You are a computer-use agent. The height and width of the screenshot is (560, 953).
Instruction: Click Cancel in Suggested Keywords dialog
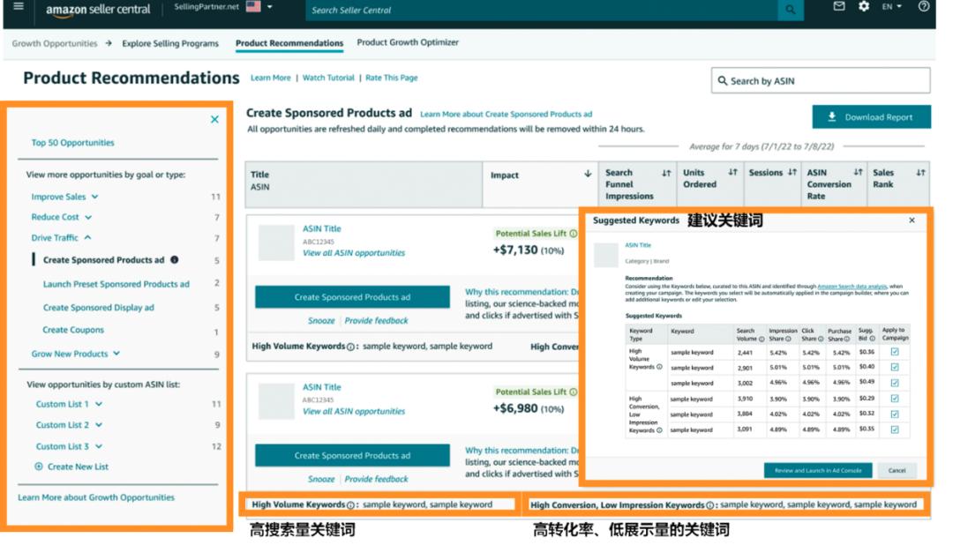pyautogui.click(x=897, y=470)
